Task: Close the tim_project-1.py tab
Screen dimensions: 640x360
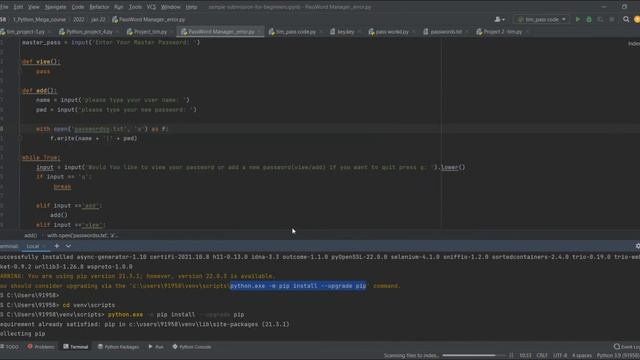Action: [49, 32]
